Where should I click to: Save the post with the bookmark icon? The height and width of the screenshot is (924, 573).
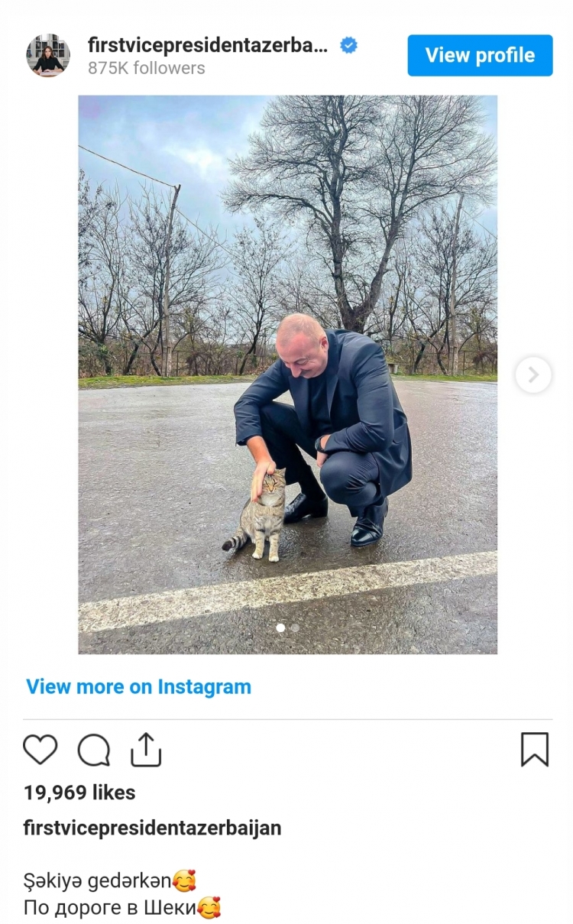[535, 749]
